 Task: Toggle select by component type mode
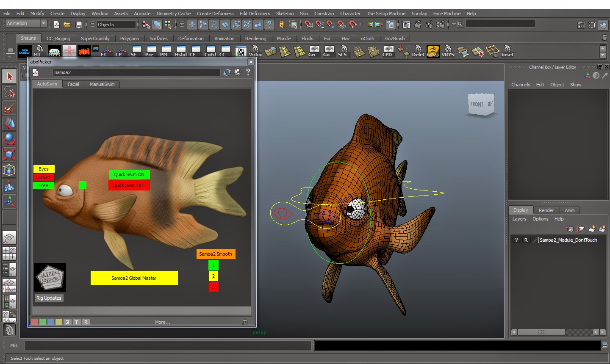[x=168, y=25]
